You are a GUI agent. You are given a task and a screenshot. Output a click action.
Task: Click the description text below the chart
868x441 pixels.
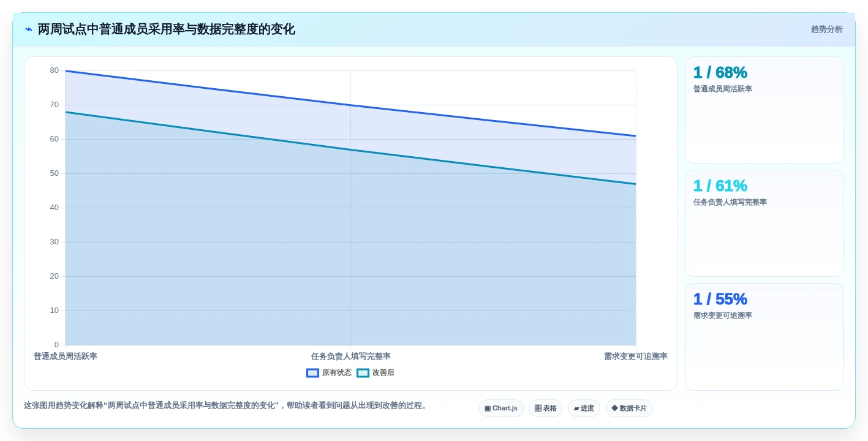tap(227, 405)
